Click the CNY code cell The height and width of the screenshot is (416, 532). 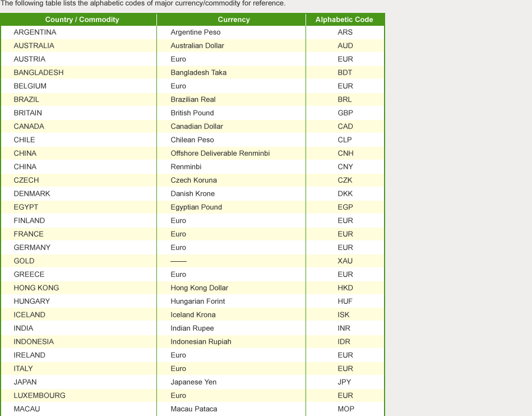(x=345, y=167)
